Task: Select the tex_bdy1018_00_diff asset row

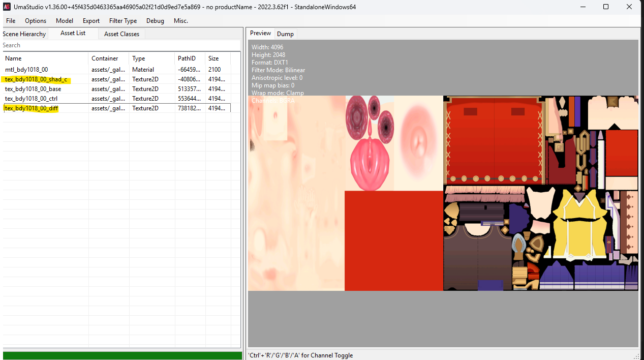Action: coord(117,108)
